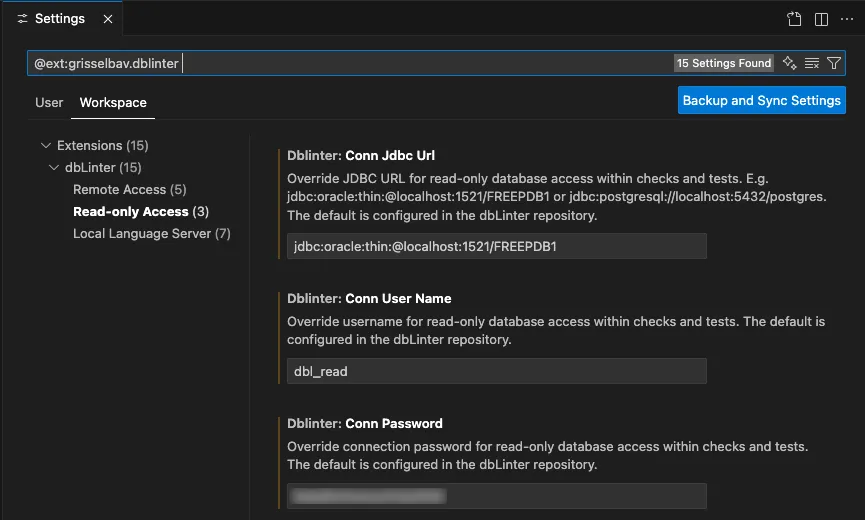865x520 pixels.
Task: Select Remote Access (5) in tree
Action: point(129,190)
